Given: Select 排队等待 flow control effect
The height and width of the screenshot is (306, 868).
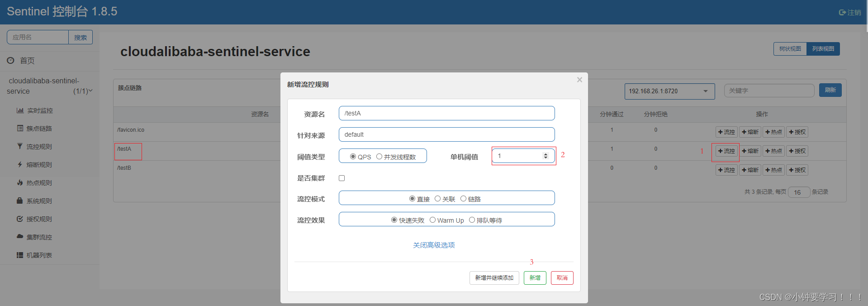Looking at the screenshot, I should 472,220.
